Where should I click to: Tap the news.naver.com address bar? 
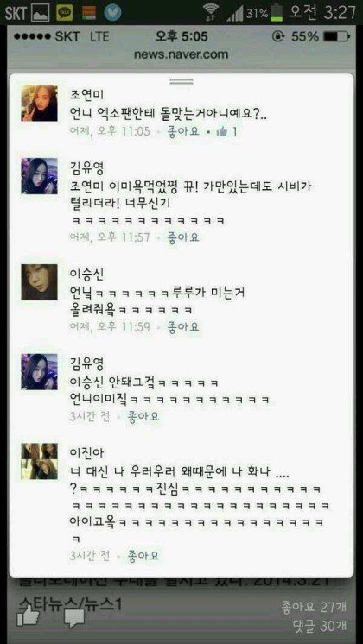click(x=181, y=54)
